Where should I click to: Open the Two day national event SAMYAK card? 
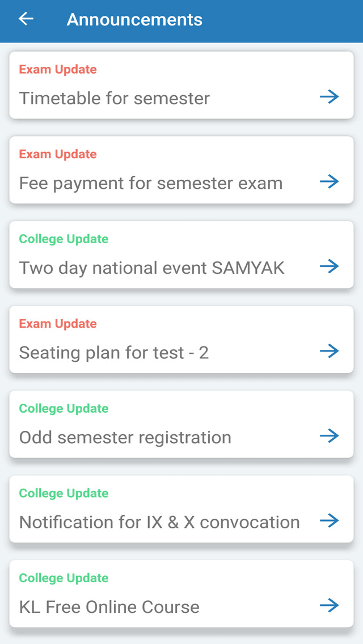tap(170, 255)
